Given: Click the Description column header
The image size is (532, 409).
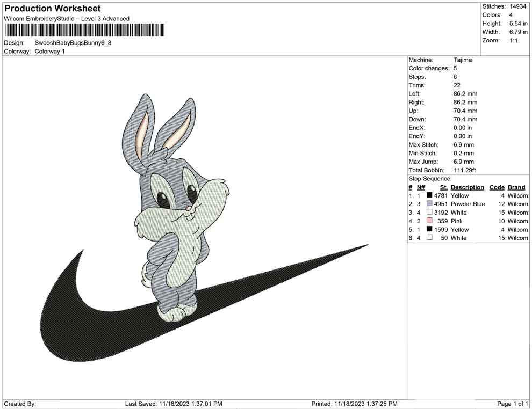Looking at the screenshot, I should [x=468, y=187].
